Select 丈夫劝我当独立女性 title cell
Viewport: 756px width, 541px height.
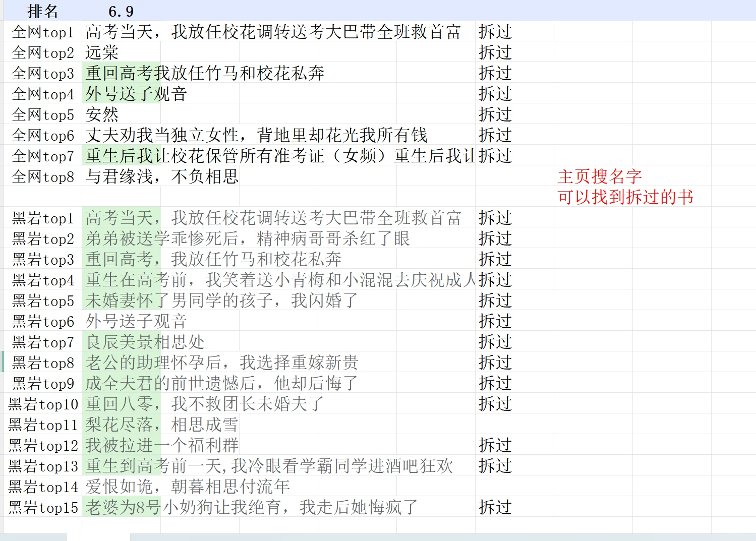coord(256,135)
